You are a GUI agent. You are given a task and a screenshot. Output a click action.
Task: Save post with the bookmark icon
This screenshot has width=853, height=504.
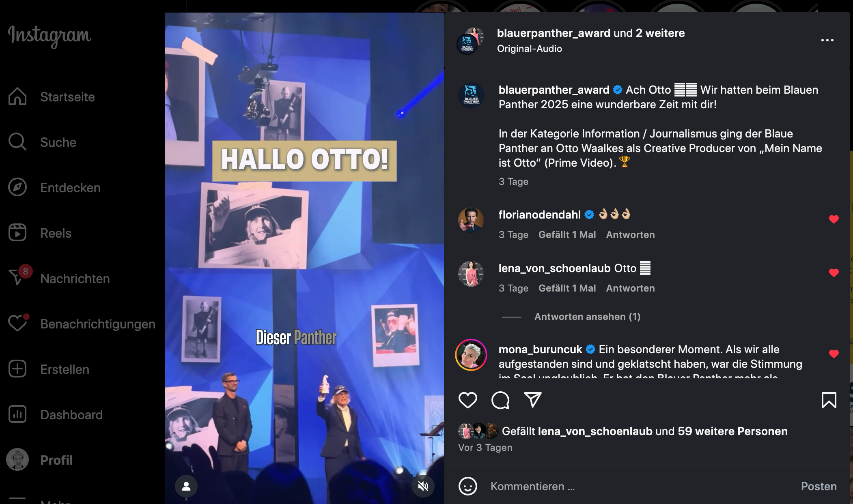pyautogui.click(x=829, y=400)
